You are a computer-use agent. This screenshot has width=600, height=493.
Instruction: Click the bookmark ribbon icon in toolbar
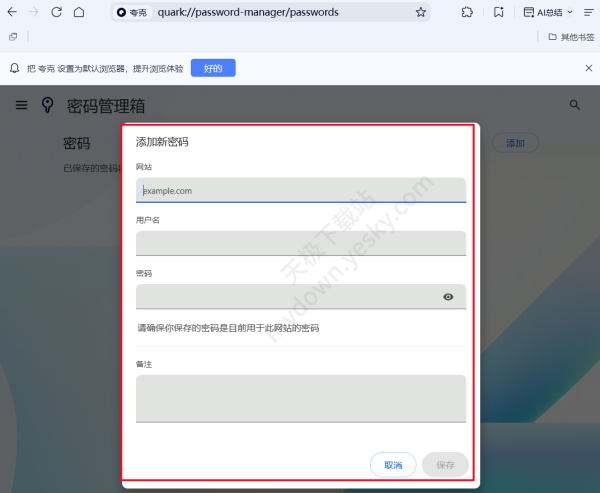(x=499, y=12)
